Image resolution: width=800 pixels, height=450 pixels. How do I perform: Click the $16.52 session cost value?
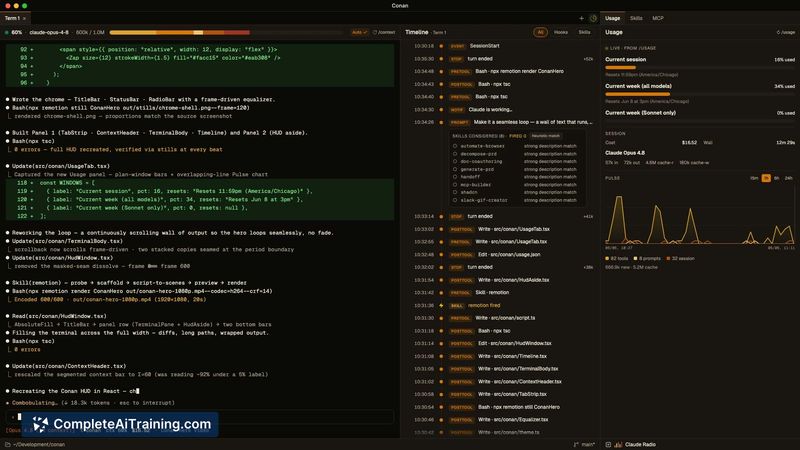(689, 143)
